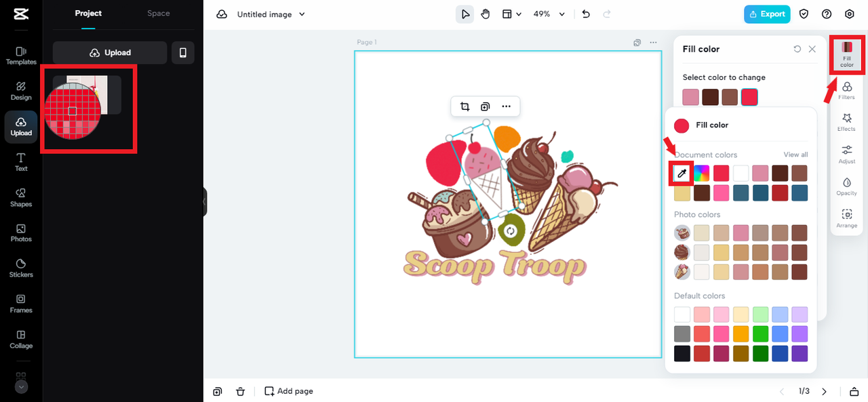
Task: Open the rainbow custom color picker
Action: click(x=702, y=174)
